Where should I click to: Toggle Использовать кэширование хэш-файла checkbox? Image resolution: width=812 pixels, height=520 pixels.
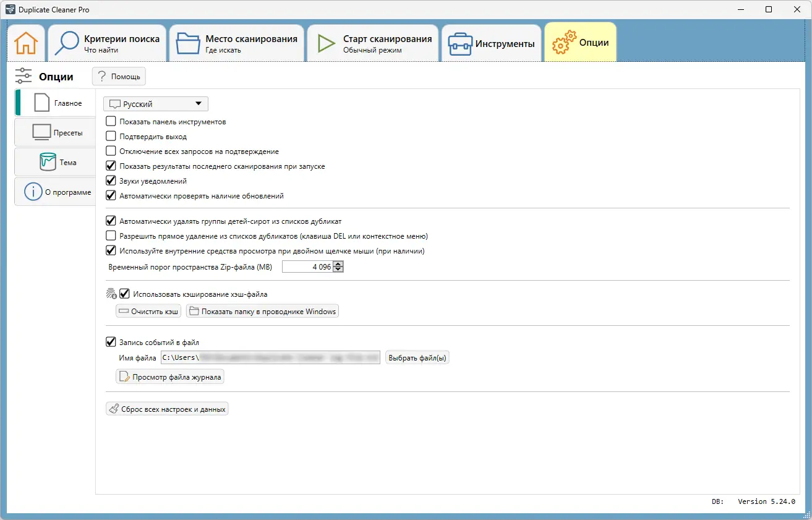[124, 294]
